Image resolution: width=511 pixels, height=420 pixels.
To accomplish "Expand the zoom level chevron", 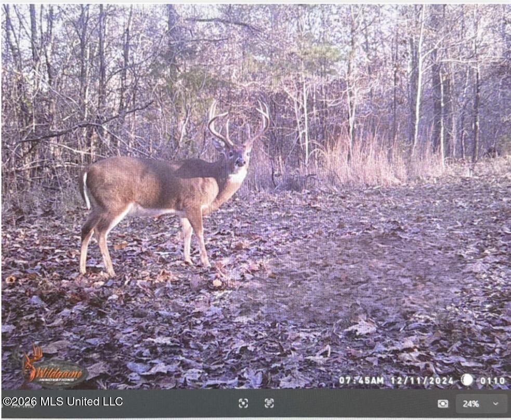I will tap(496, 404).
